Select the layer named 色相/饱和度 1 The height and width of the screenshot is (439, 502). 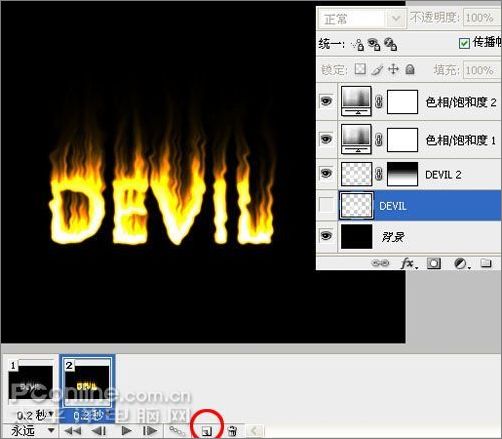pos(461,140)
